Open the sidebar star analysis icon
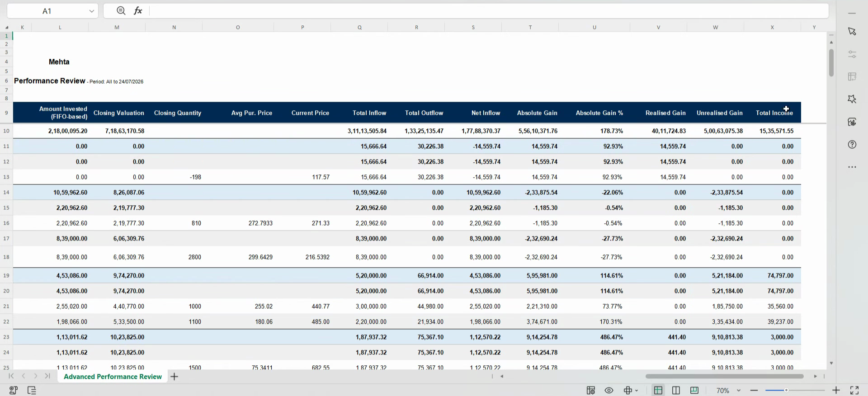Screen dimensions: 868x396 click(x=852, y=99)
